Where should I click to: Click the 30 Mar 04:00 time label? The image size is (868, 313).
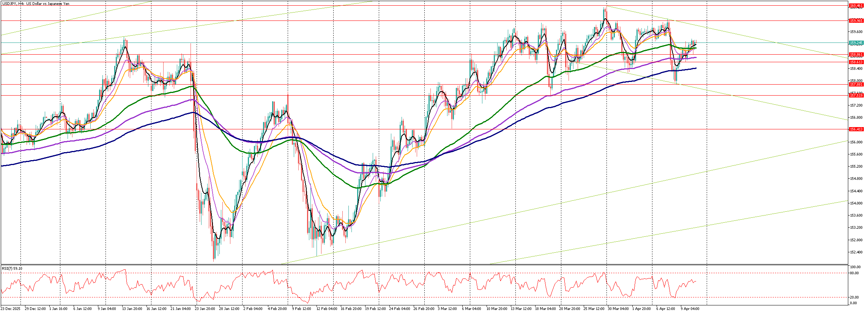[617, 309]
